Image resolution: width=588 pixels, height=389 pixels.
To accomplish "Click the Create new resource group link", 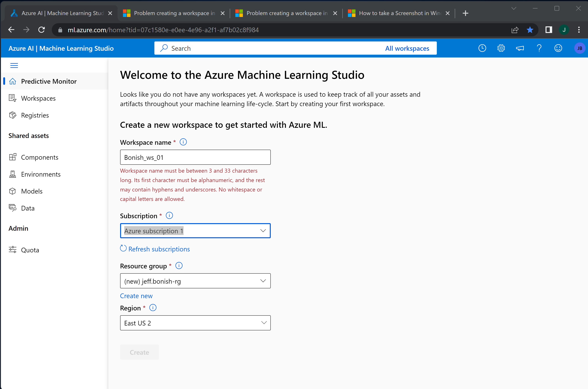I will point(136,296).
